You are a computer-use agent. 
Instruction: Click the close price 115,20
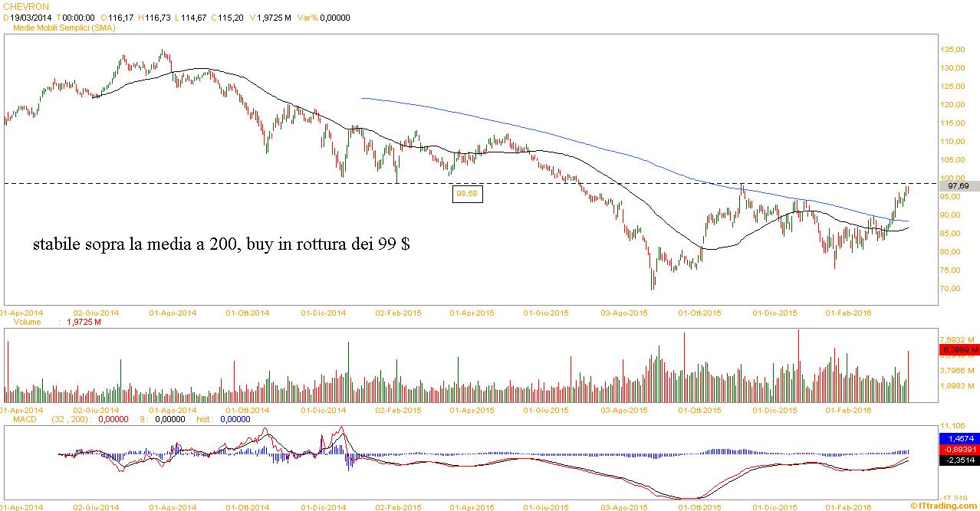[231, 17]
